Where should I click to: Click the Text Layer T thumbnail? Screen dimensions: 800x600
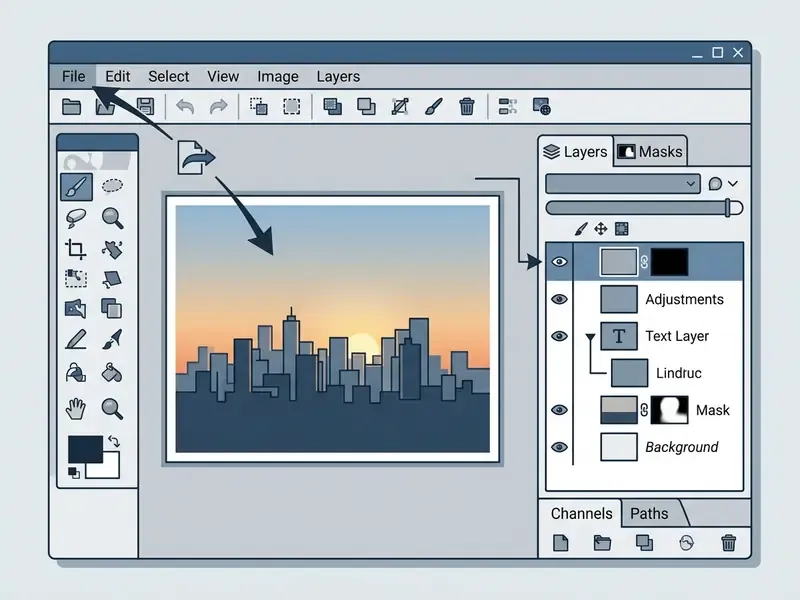click(619, 336)
